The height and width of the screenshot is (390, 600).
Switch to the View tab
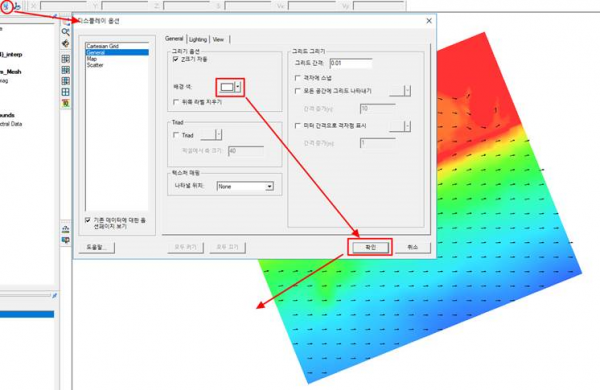point(218,39)
